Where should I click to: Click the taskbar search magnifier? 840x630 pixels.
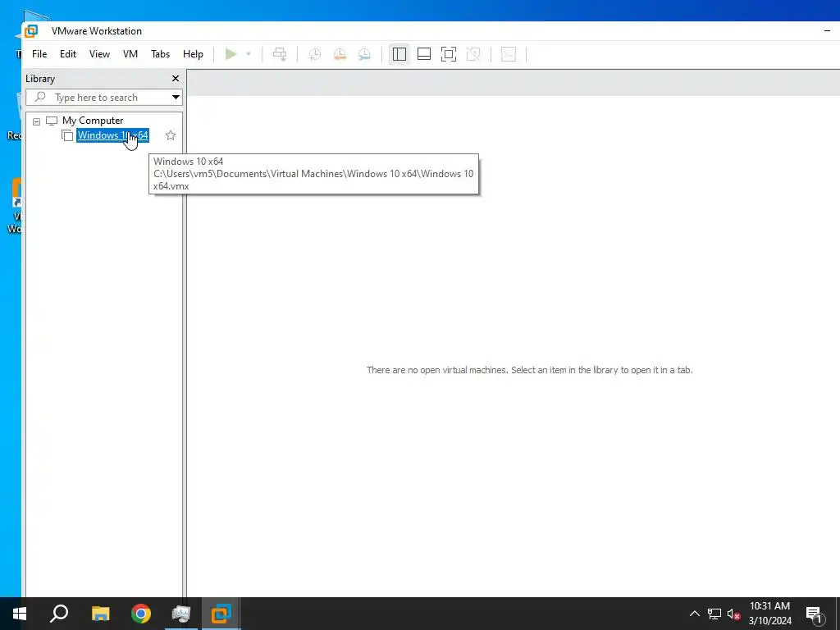(59, 614)
